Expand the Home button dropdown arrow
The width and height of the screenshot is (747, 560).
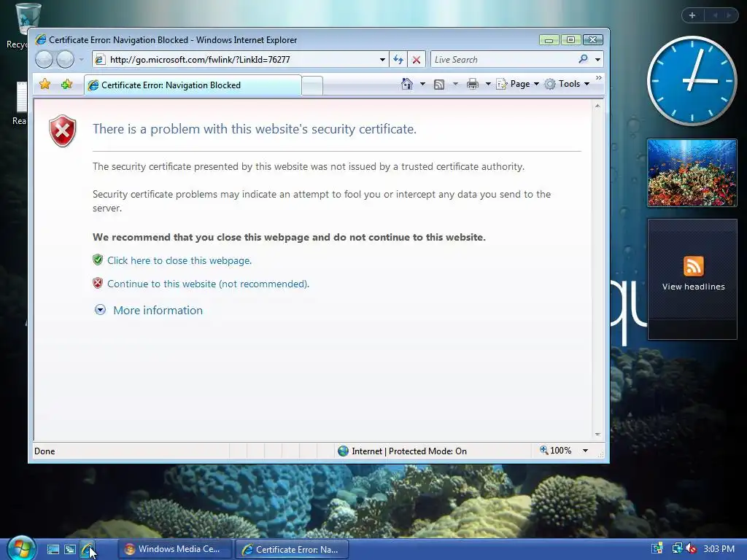coord(422,85)
